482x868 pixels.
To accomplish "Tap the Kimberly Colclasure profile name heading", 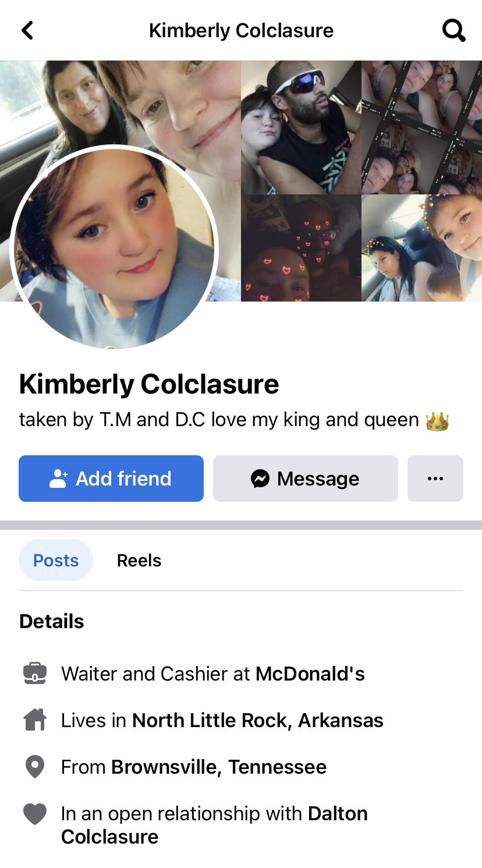I will pos(149,384).
